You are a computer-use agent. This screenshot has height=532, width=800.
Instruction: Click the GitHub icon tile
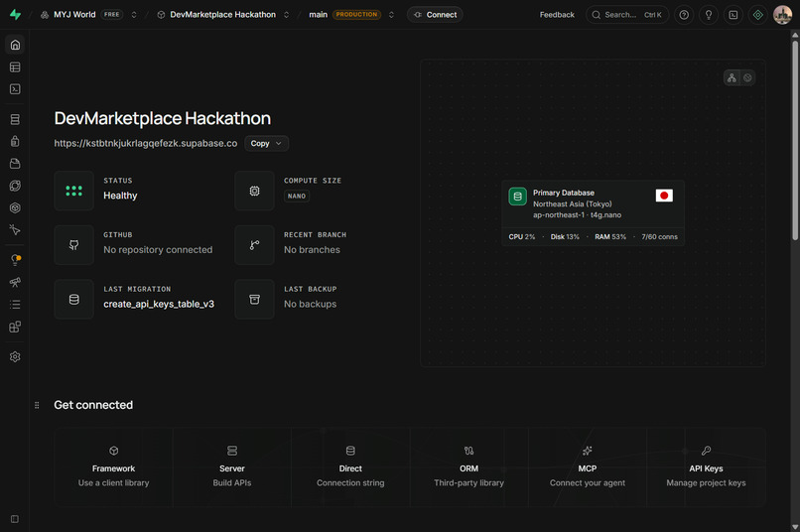coord(74,245)
